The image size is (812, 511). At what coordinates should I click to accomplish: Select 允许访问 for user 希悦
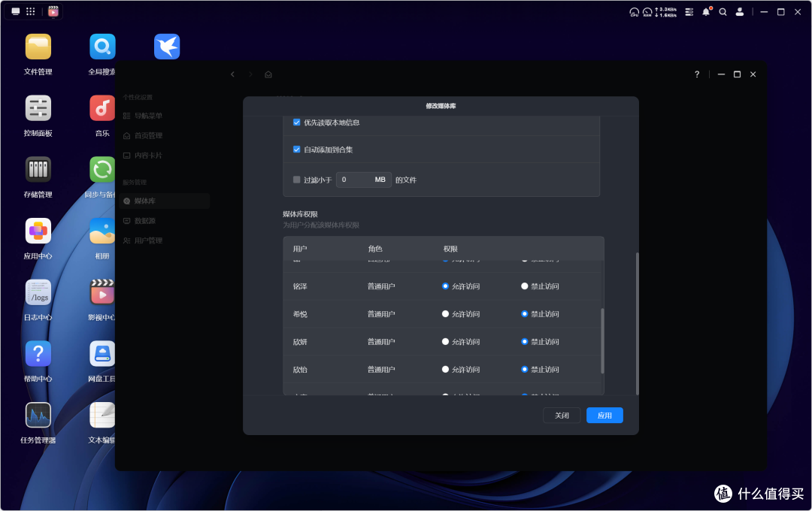click(x=445, y=314)
